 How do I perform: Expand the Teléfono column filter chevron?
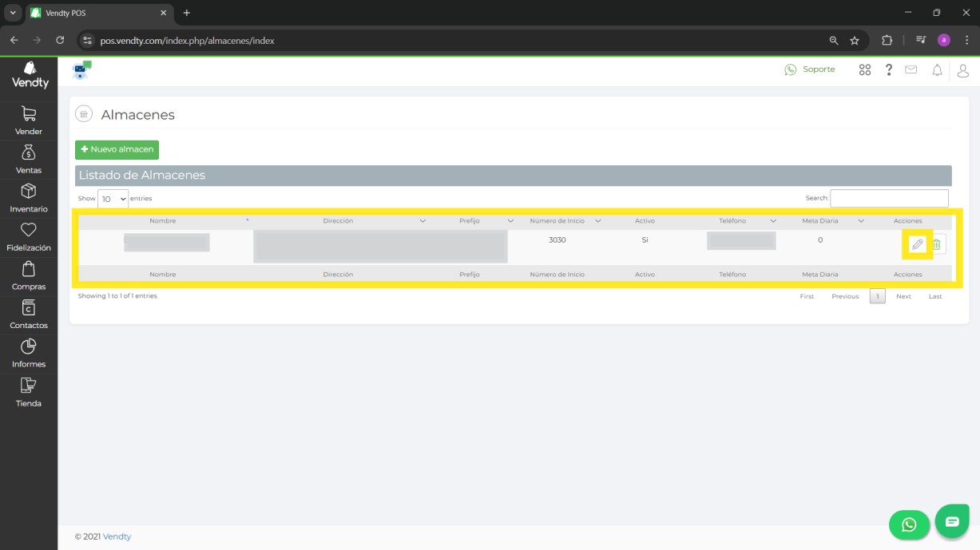(x=773, y=221)
